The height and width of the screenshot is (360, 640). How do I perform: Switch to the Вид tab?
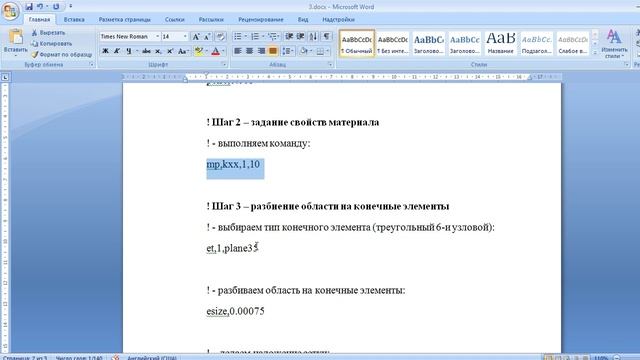303,19
